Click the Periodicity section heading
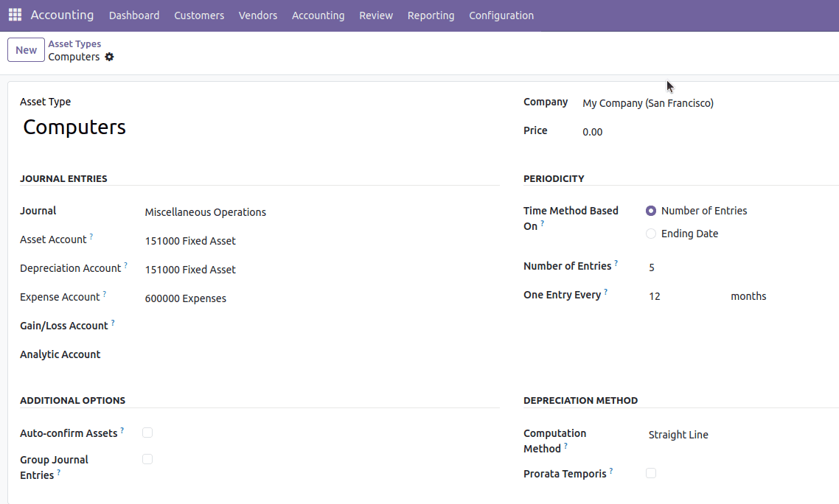839x504 pixels. coord(554,179)
